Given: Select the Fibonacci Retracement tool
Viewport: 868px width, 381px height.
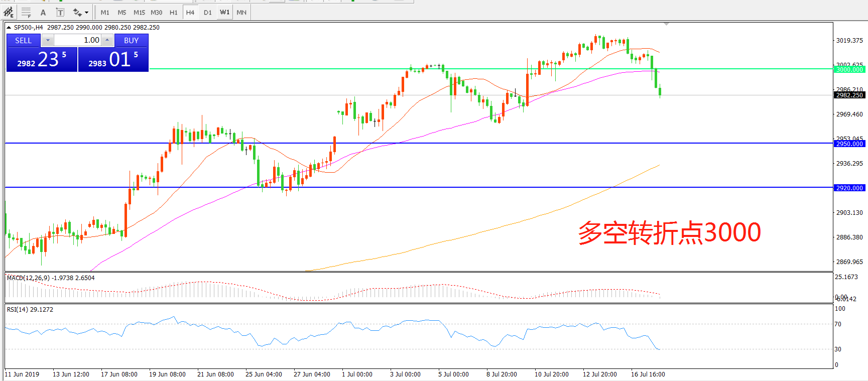Looking at the screenshot, I should (26, 13).
